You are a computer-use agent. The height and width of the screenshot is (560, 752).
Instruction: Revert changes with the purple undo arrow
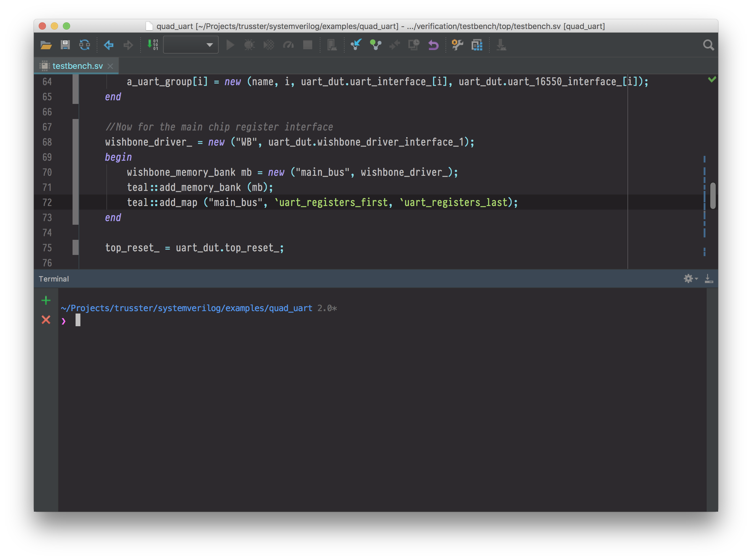click(x=433, y=45)
